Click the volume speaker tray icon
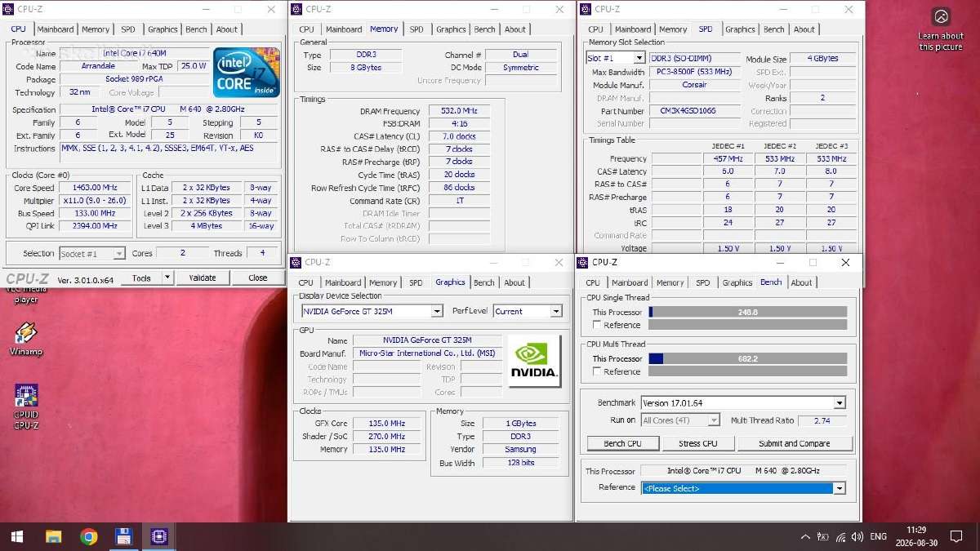 tap(857, 536)
